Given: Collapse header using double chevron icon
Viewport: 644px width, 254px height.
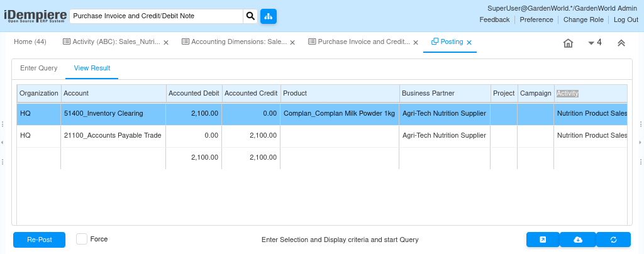Looking at the screenshot, I should [x=621, y=43].
